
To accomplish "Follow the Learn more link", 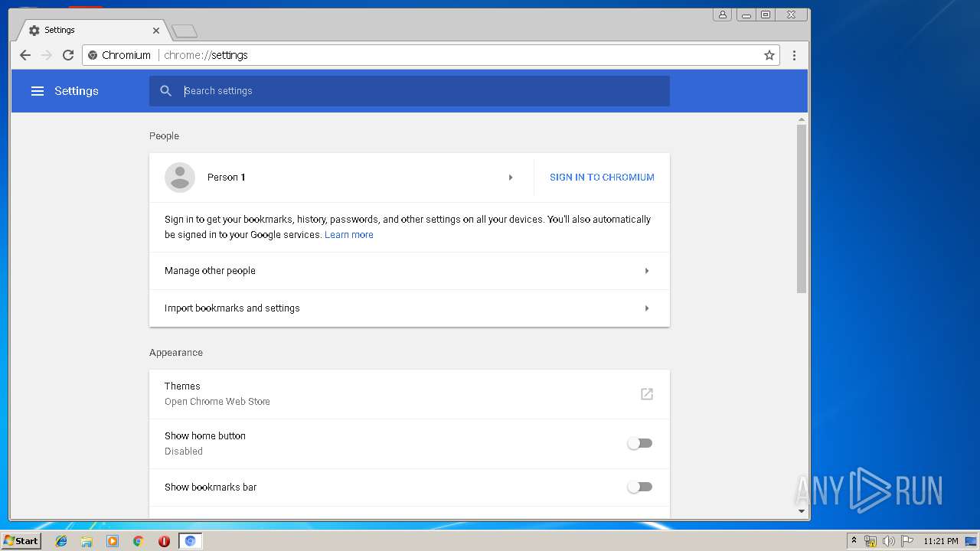I will 349,235.
